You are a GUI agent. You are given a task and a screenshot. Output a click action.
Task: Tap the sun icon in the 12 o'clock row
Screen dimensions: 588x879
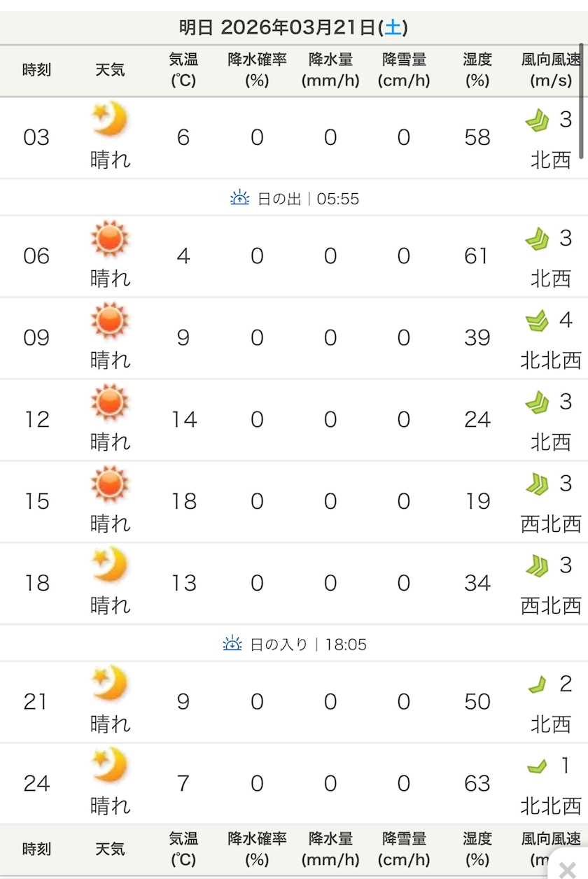[110, 402]
